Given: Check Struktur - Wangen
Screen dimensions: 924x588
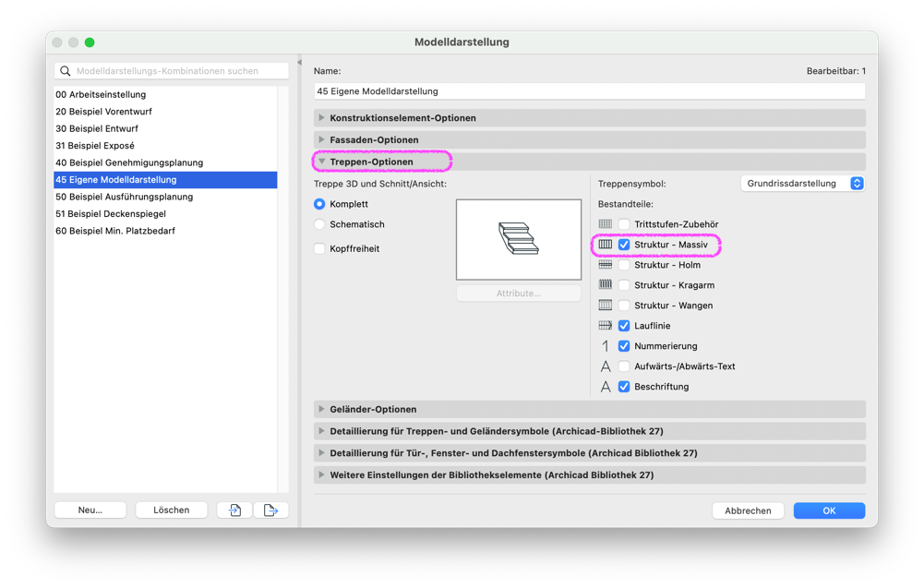Looking at the screenshot, I should point(624,306).
